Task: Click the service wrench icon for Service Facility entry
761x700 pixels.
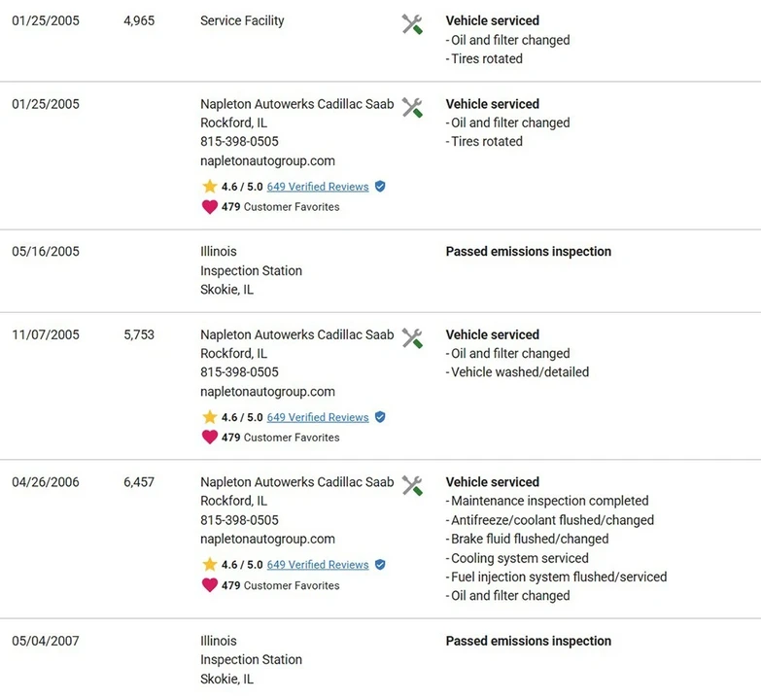Action: pos(412,24)
